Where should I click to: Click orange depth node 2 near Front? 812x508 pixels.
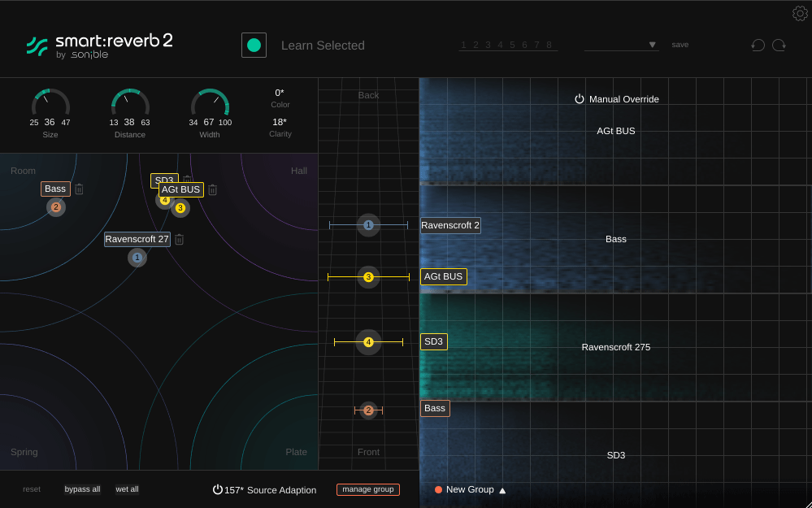tap(368, 410)
